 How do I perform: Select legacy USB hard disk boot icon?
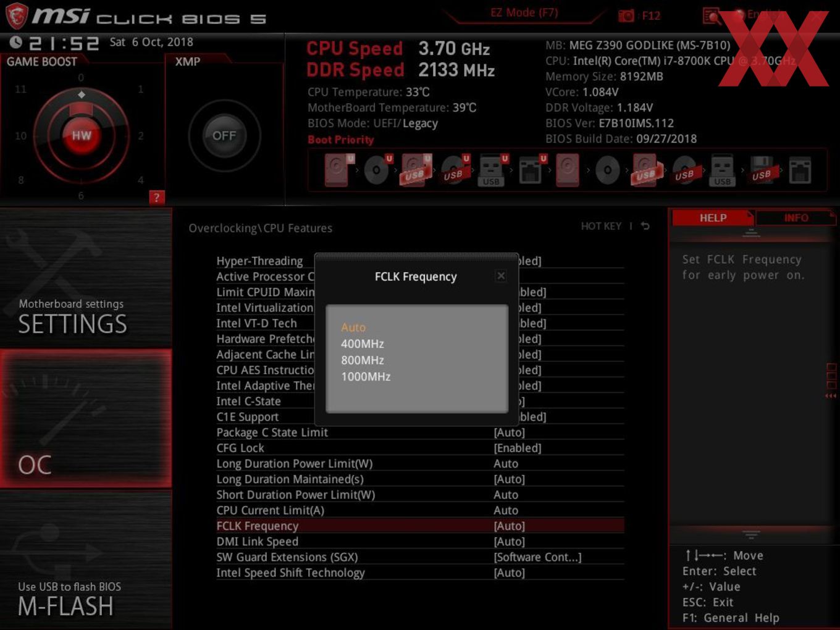646,170
